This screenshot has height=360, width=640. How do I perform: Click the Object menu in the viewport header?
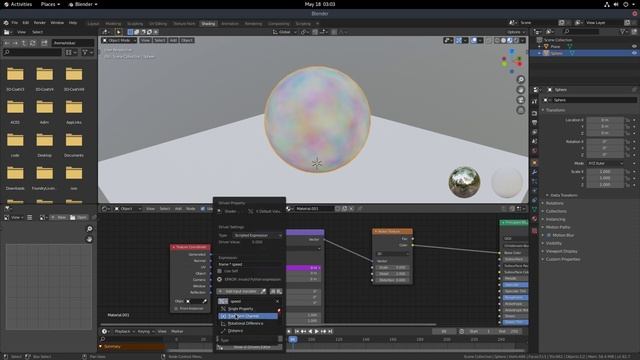[187, 40]
